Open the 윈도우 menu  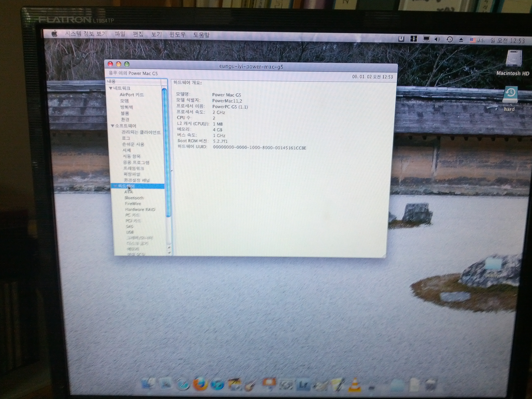178,35
